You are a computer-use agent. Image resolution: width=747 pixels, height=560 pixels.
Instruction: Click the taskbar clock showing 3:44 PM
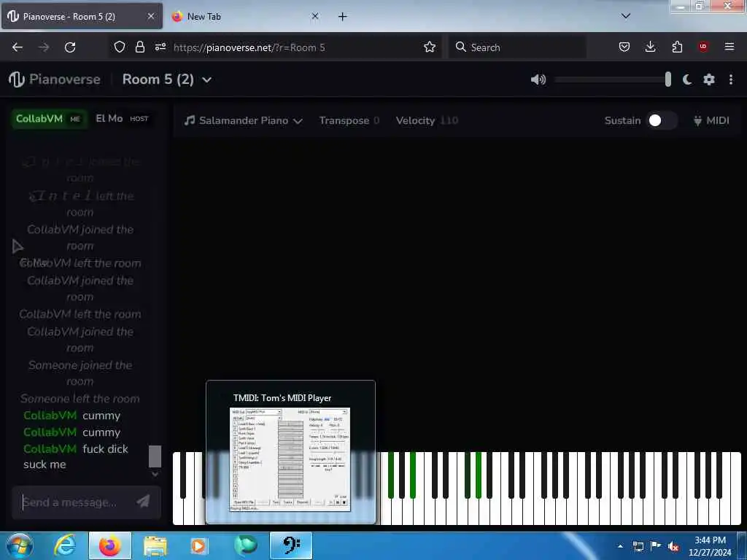(710, 546)
